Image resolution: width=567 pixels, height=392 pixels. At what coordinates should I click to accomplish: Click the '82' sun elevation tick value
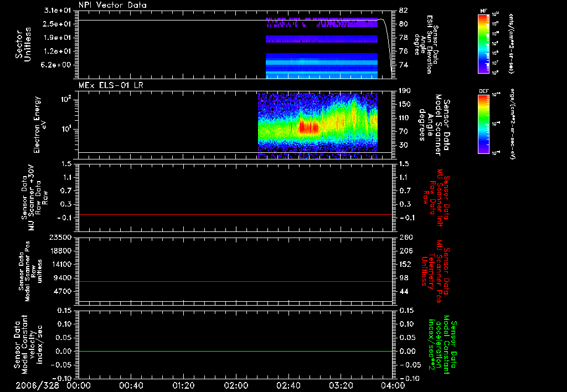[x=404, y=11]
